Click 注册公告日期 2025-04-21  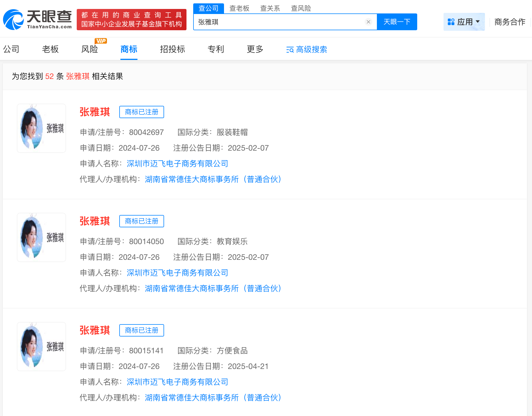[x=248, y=366]
